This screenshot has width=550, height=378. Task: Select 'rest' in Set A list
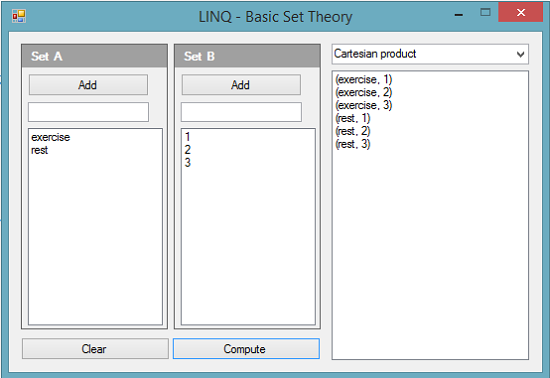point(40,150)
